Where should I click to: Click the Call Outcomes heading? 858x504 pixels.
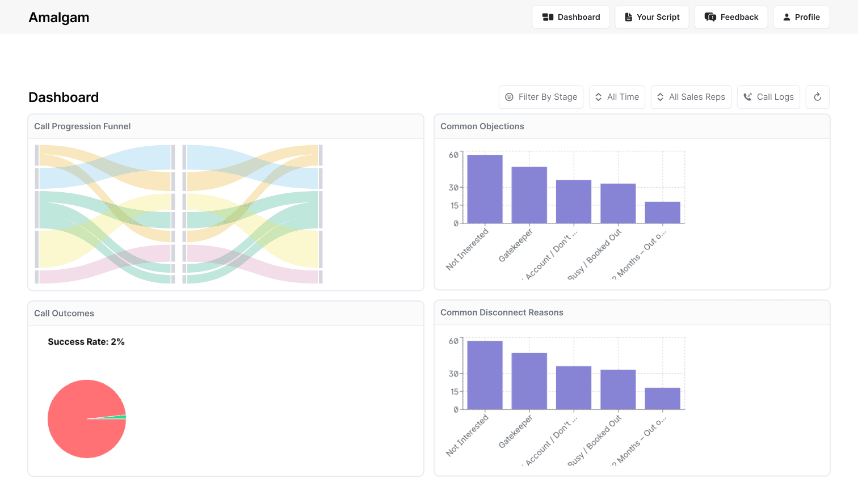coord(64,314)
